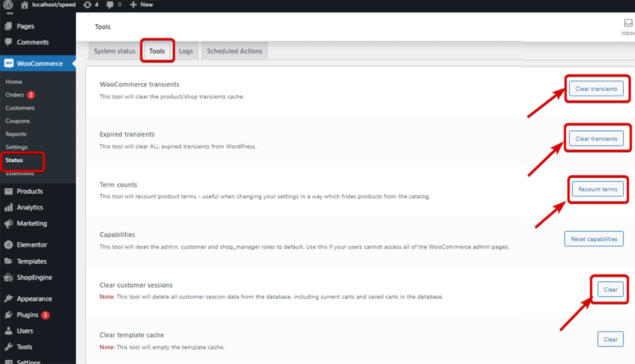Open the Elementor menu in the sidebar
This screenshot has height=364, width=635.
point(32,245)
